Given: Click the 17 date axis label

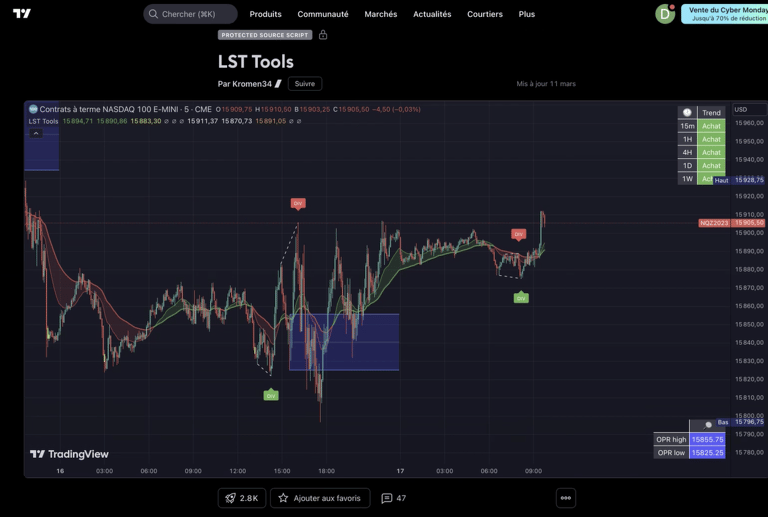Looking at the screenshot, I should point(400,471).
